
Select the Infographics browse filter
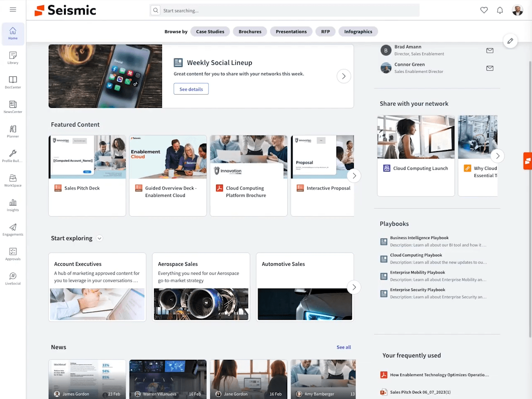click(x=358, y=32)
